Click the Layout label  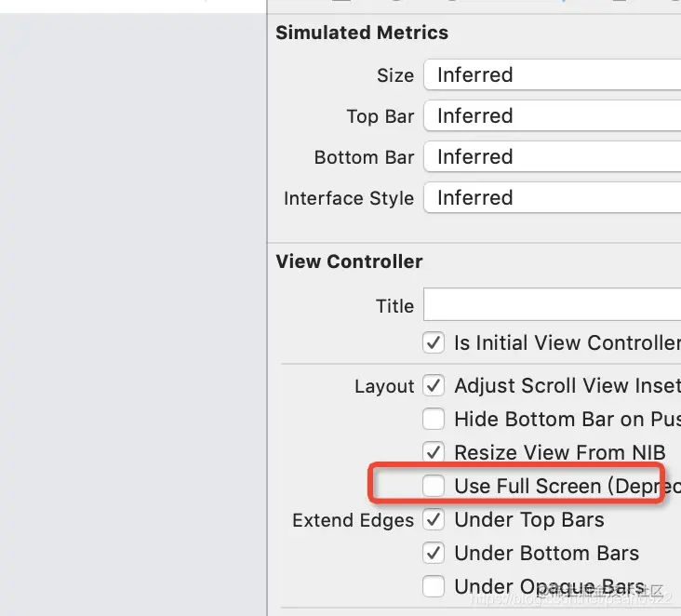383,386
